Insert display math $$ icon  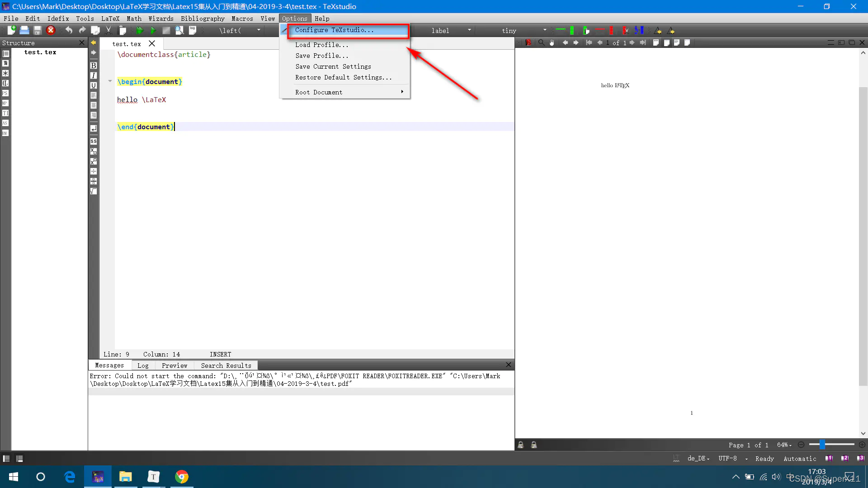point(94,141)
